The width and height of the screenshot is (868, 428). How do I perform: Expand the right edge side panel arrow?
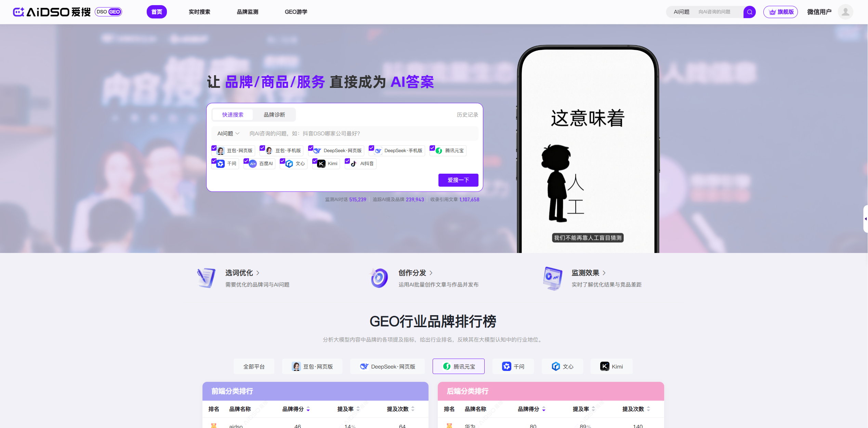(865, 219)
